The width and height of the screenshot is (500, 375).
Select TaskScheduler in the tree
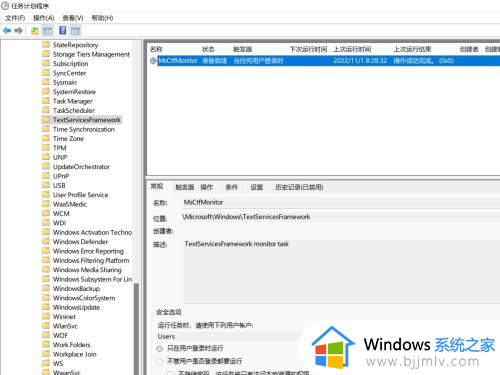(74, 110)
